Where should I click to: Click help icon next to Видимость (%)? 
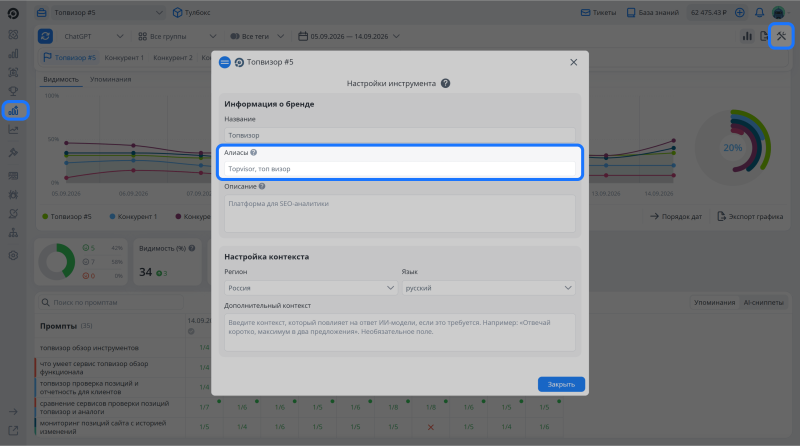click(x=192, y=249)
